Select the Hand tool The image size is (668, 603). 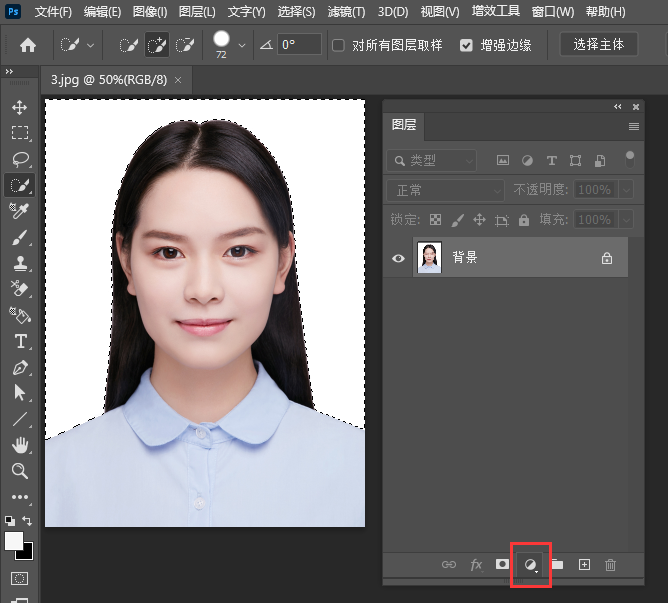coord(19,445)
